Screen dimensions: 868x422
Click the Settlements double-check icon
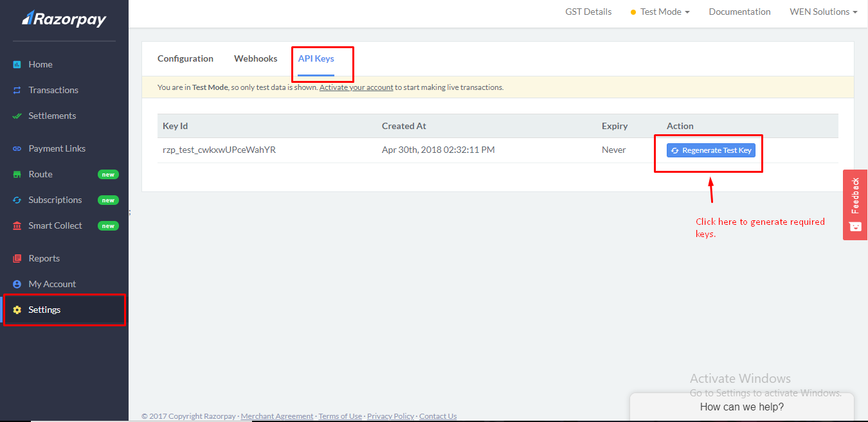point(17,116)
